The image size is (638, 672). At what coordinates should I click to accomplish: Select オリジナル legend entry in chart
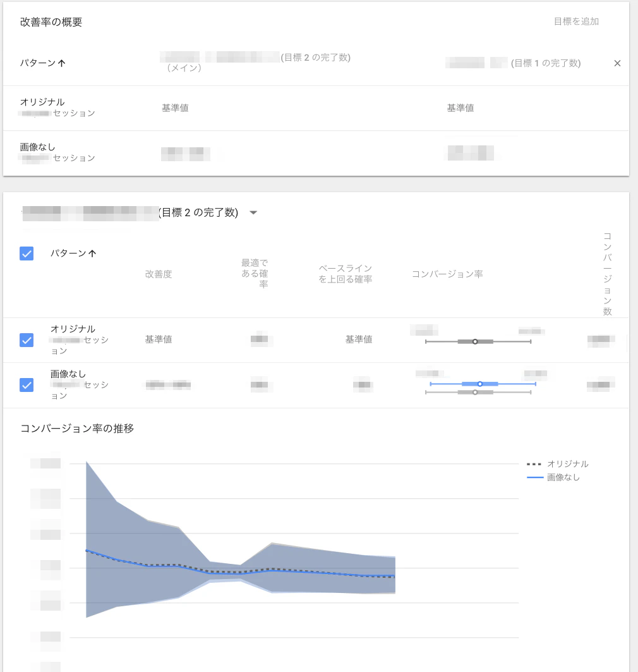pyautogui.click(x=558, y=464)
